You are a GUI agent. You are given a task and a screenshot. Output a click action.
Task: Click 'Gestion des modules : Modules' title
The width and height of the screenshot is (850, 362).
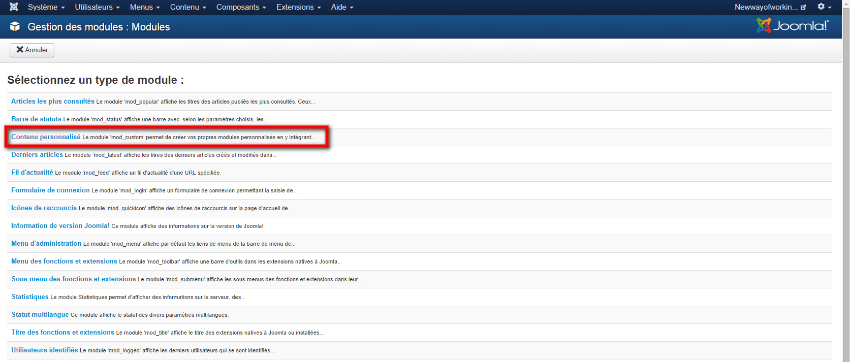point(99,27)
